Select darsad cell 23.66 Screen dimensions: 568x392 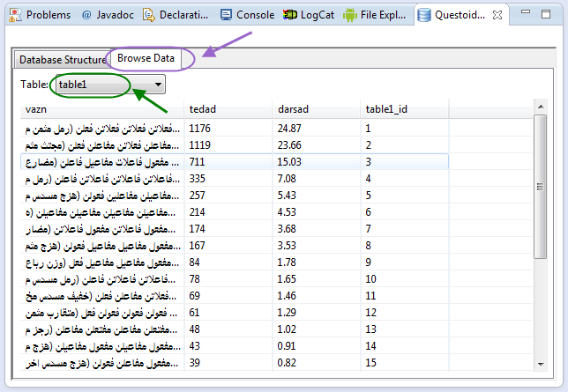point(317,145)
